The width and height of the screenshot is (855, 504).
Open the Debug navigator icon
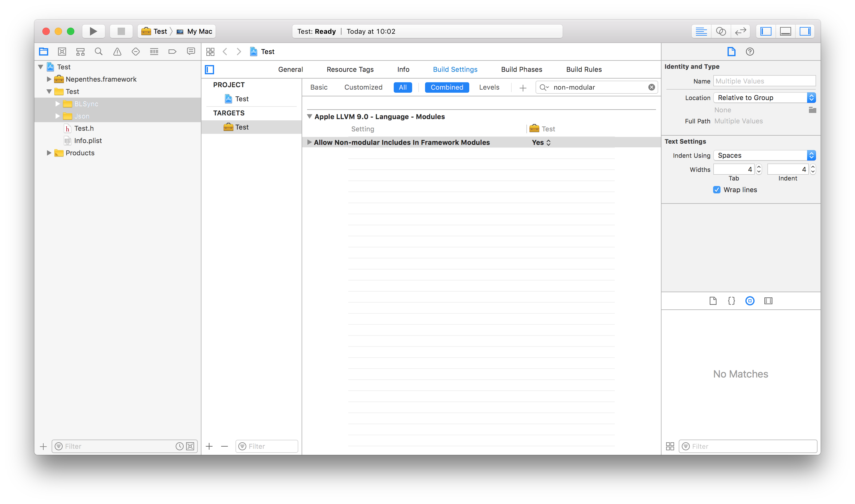click(x=154, y=52)
